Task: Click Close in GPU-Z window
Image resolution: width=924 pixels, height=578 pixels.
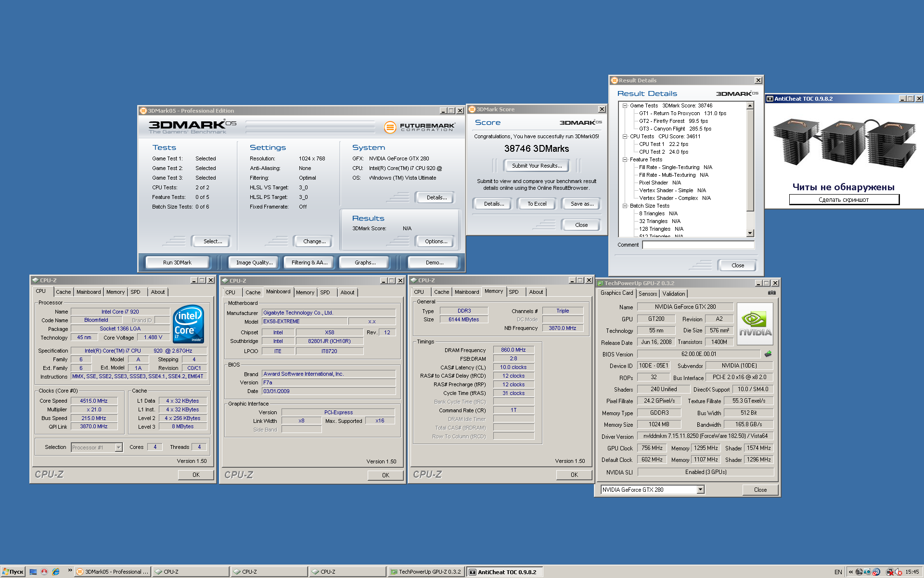Action: pos(760,490)
